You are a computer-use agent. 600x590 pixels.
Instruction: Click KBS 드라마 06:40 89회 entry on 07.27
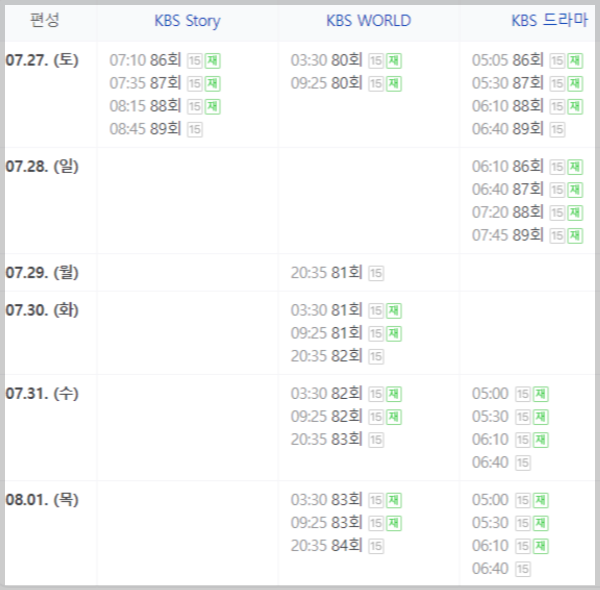pos(508,129)
